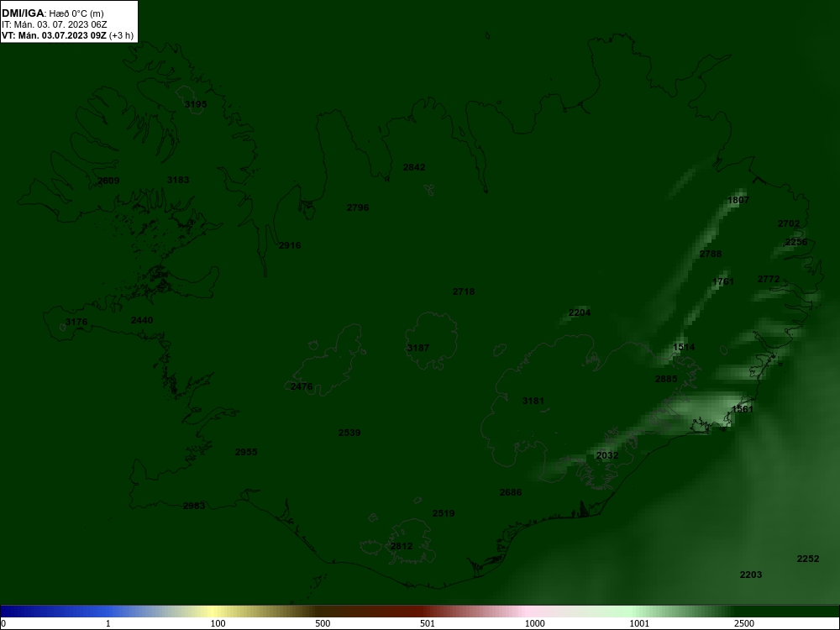Select the 2476 value on Langjökull

(x=302, y=386)
